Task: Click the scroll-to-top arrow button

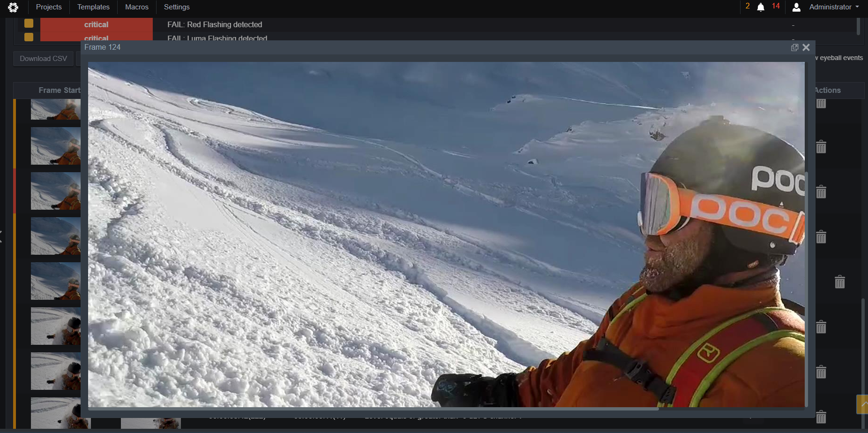Action: click(862, 404)
